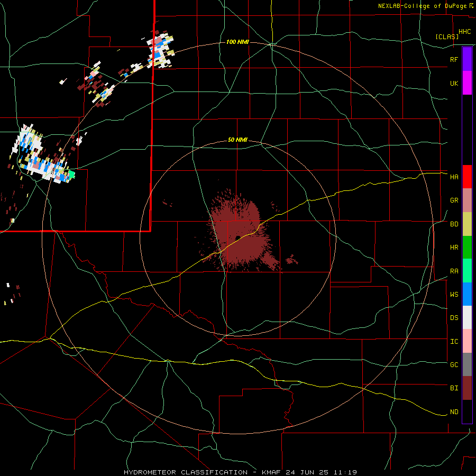The image size is (476, 476).
Task: Click the 'HYDROMETEOR CLASSIFICATION' title text at bottom
Action: tap(186, 472)
